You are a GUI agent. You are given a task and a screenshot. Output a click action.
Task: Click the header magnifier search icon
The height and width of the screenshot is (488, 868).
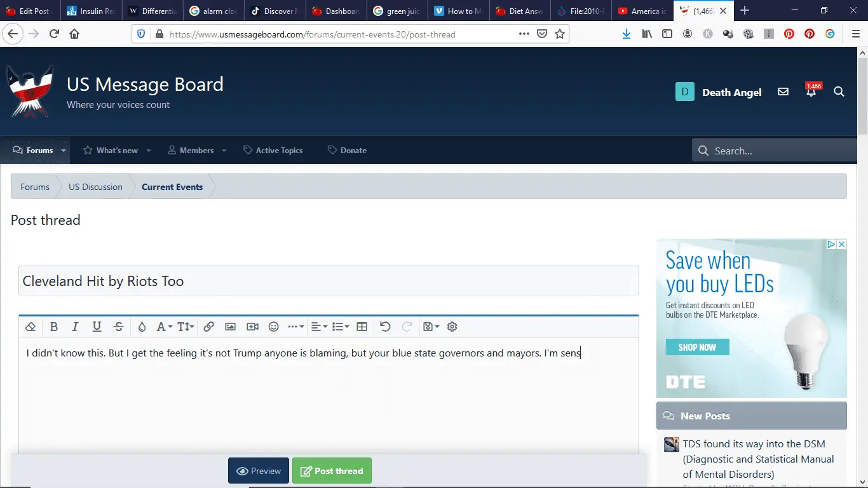(839, 92)
